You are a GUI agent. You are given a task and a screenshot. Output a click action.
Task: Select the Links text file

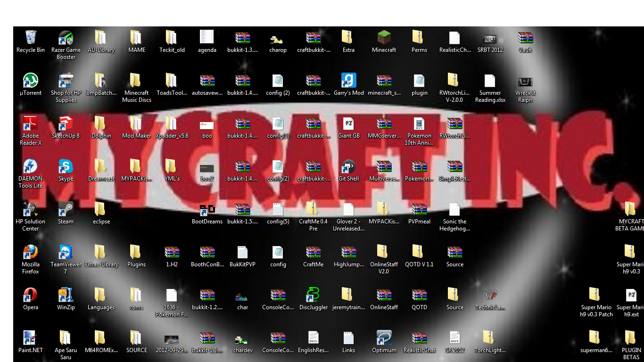point(349,338)
